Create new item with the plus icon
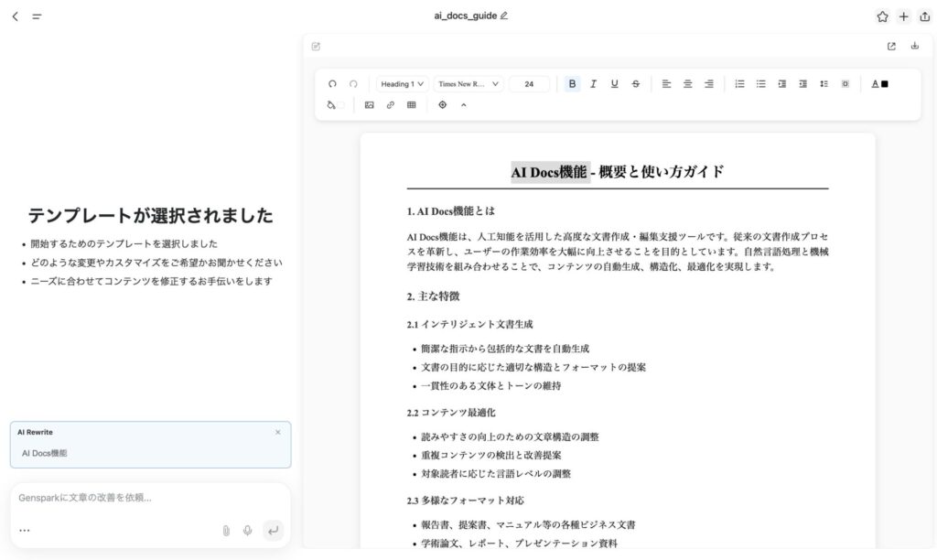This screenshot has height=560, width=937. click(x=903, y=16)
